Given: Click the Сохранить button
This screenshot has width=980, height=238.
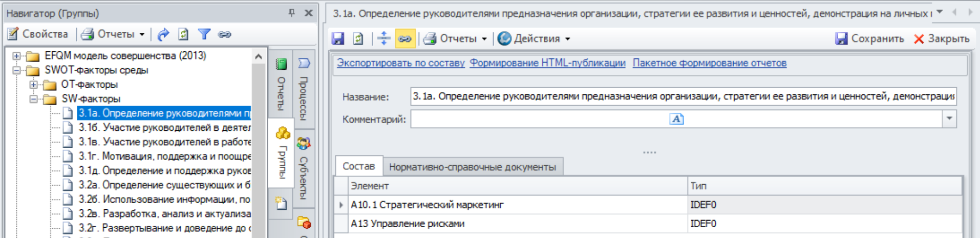Looking at the screenshot, I should [870, 38].
